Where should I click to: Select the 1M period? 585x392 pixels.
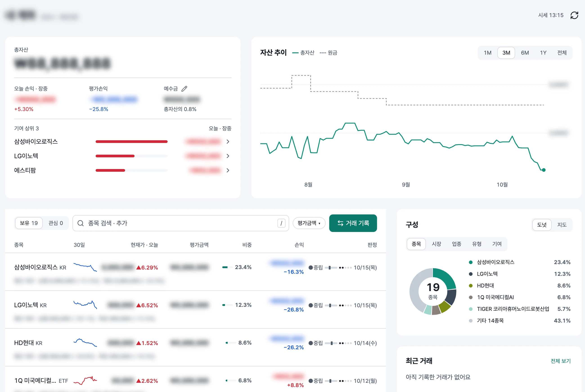[487, 53]
